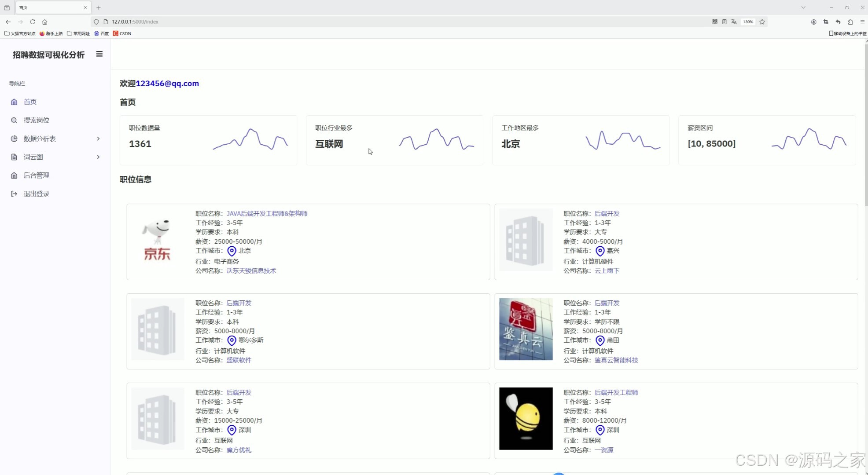Click the 词云图 document icon
Viewport: 868px width, 475px height.
[14, 157]
